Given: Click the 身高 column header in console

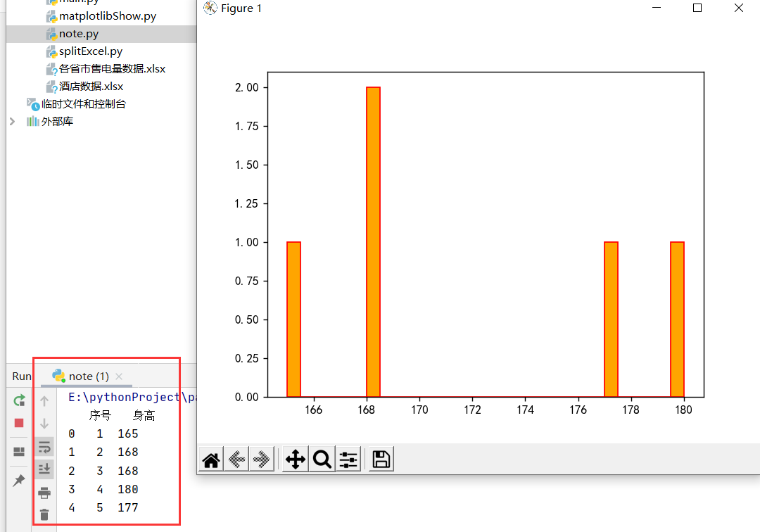Looking at the screenshot, I should coord(144,416).
